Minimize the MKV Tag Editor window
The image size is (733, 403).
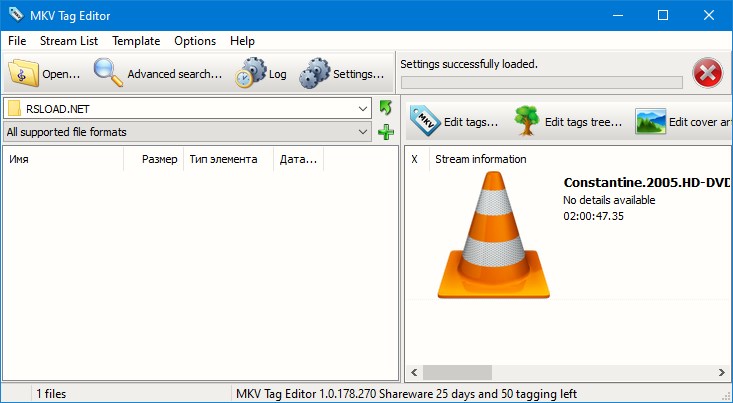click(x=618, y=15)
